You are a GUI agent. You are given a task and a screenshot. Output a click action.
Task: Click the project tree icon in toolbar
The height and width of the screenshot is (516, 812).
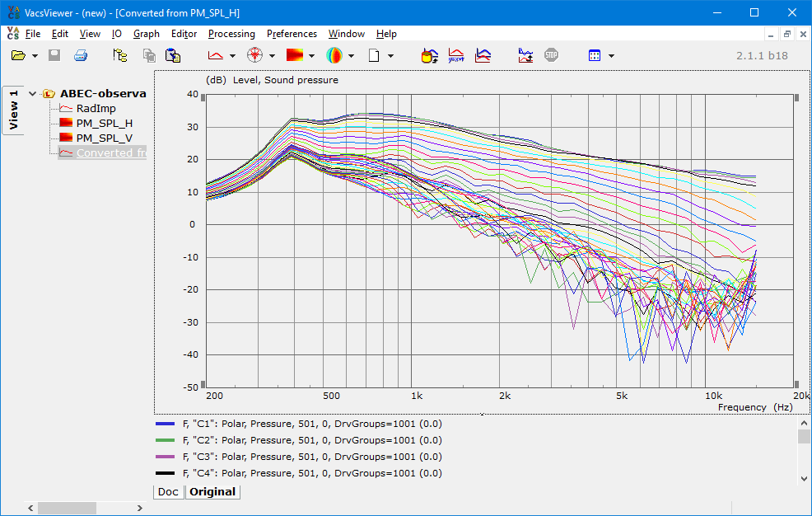pos(120,55)
